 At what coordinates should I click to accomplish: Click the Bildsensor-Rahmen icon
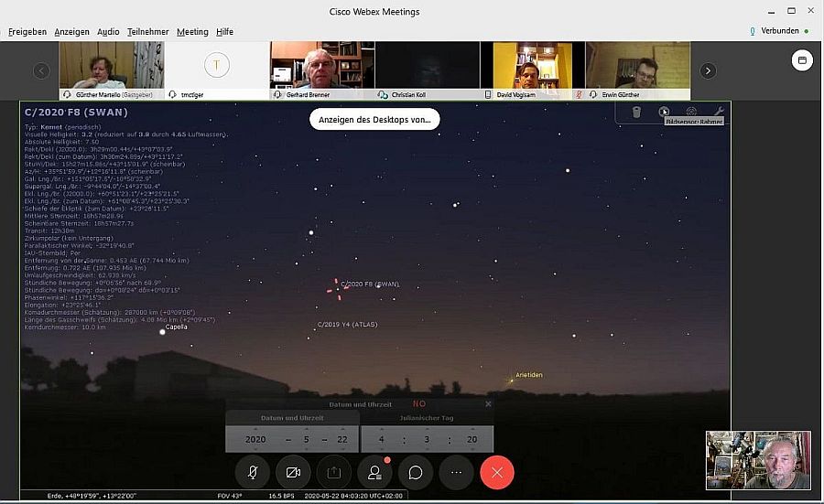click(x=664, y=112)
